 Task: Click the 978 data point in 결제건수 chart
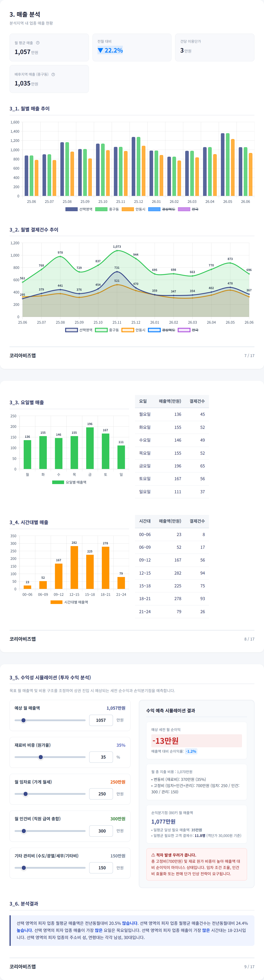60,256
